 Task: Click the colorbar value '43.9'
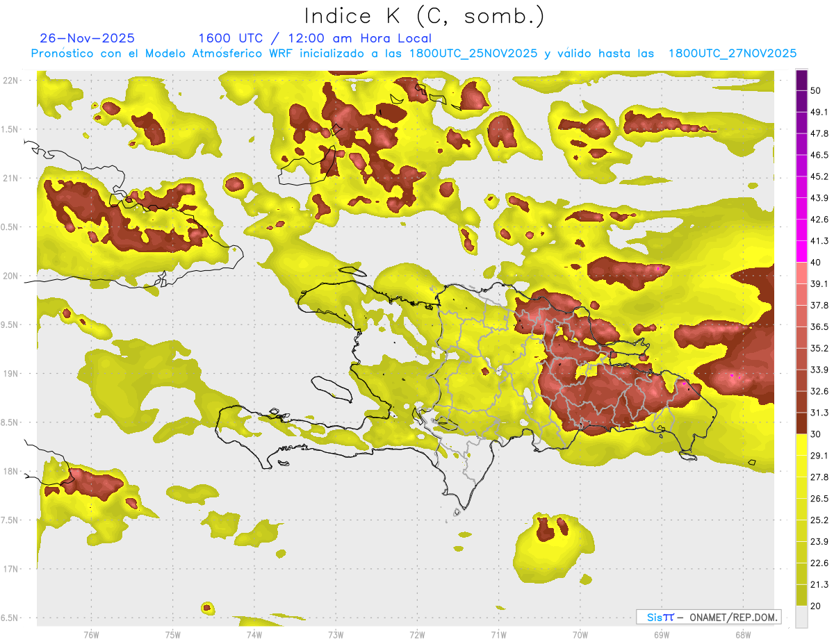[x=819, y=198]
